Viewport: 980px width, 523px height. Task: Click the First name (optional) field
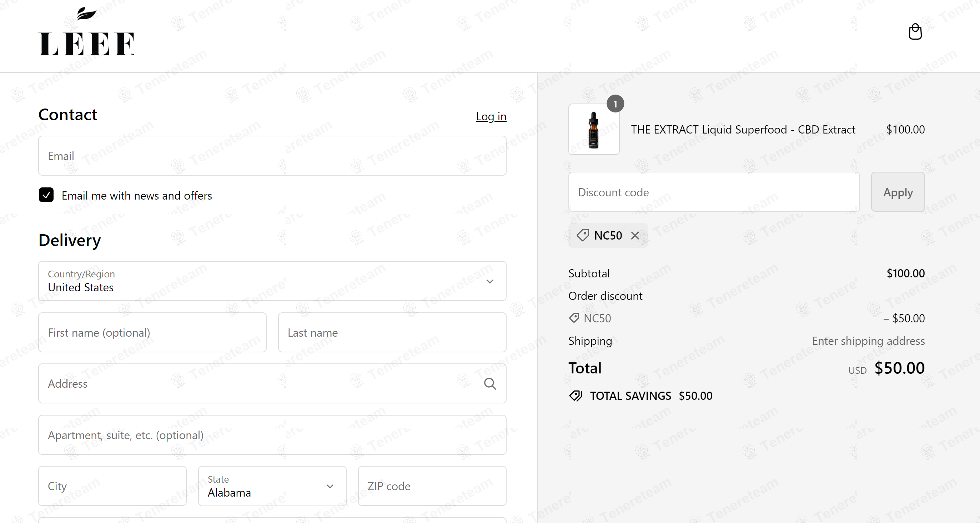pyautogui.click(x=152, y=333)
